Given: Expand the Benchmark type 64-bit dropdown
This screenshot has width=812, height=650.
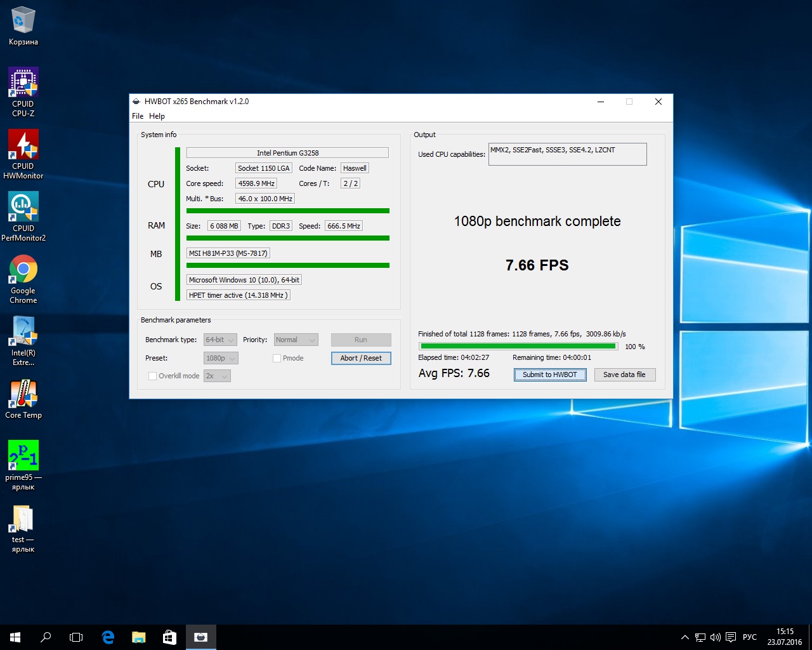Looking at the screenshot, I should (x=220, y=340).
